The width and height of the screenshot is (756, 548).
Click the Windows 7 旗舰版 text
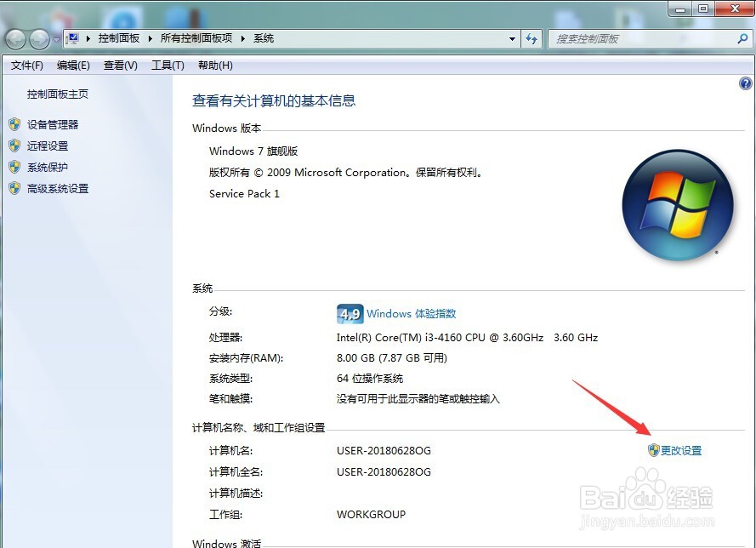(253, 151)
